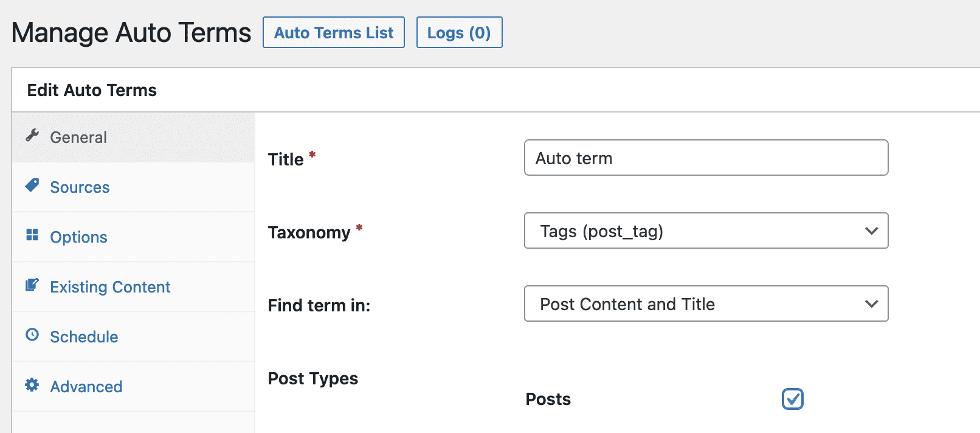Open the Auto Terms List button
The width and height of the screenshot is (980, 433).
click(x=334, y=33)
